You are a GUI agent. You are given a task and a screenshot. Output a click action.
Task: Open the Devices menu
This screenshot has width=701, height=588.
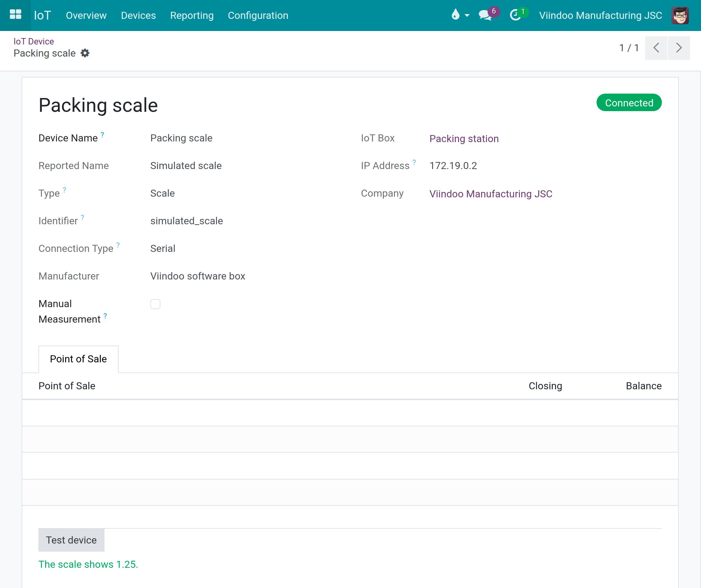click(x=139, y=15)
